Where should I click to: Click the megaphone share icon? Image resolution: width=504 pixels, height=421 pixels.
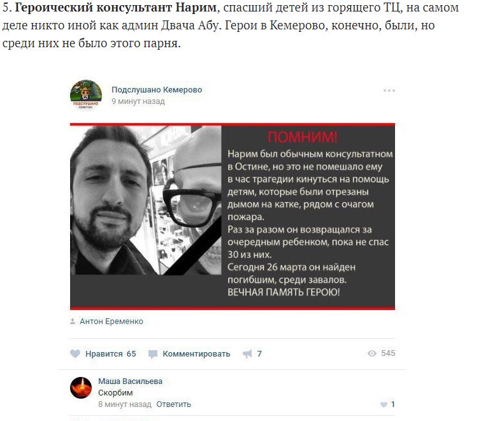(x=247, y=354)
